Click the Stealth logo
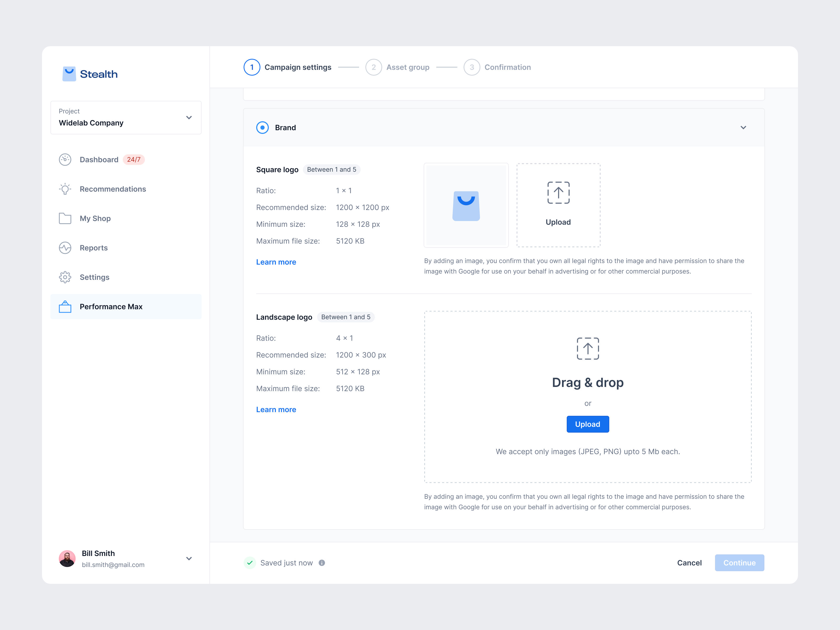This screenshot has width=840, height=630. (90, 74)
